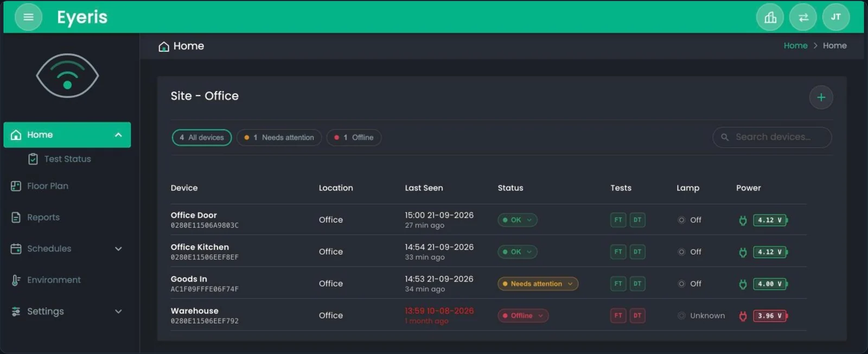Expand the Settings sidebar chevron
Image resolution: width=868 pixels, height=354 pixels.
118,311
